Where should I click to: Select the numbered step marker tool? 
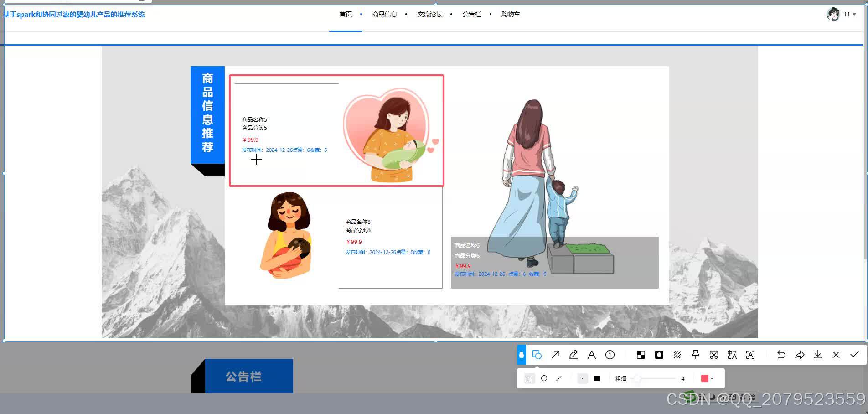(610, 354)
